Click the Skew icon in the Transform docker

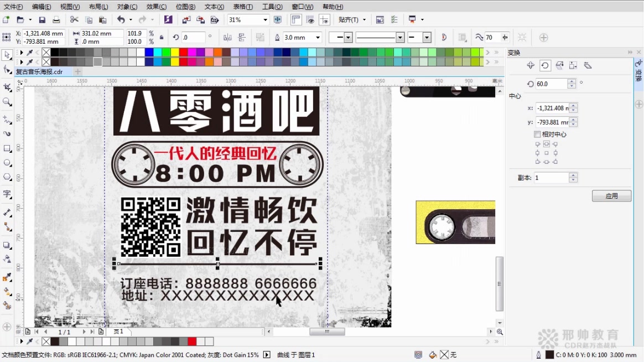point(587,65)
